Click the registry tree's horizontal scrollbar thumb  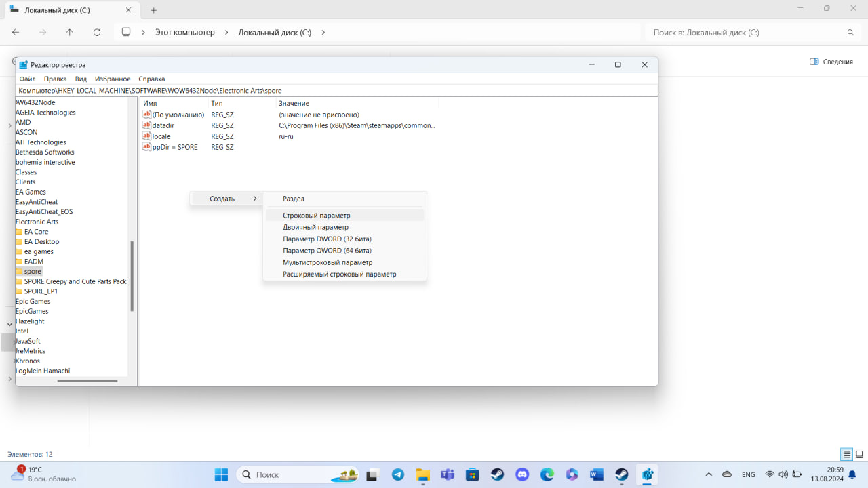click(87, 381)
